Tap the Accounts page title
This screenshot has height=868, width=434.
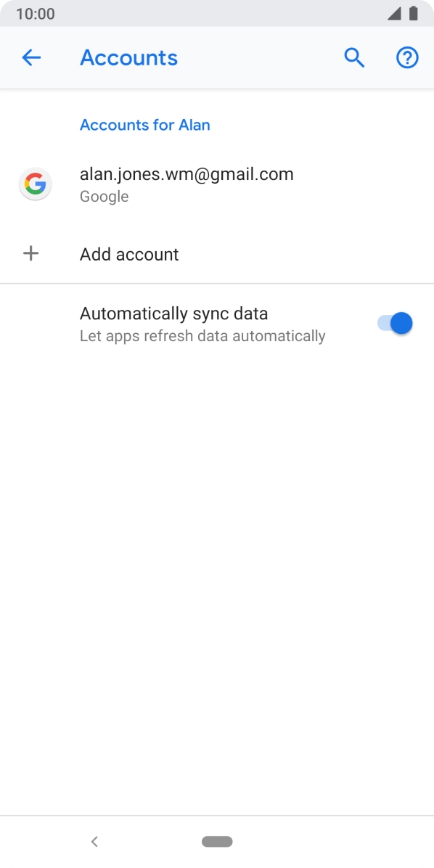click(129, 57)
